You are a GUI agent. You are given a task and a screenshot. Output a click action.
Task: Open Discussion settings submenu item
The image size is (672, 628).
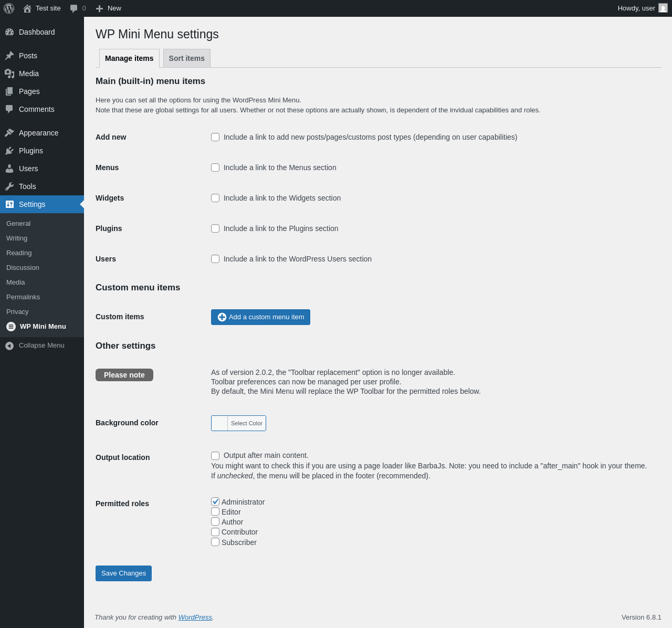23,267
